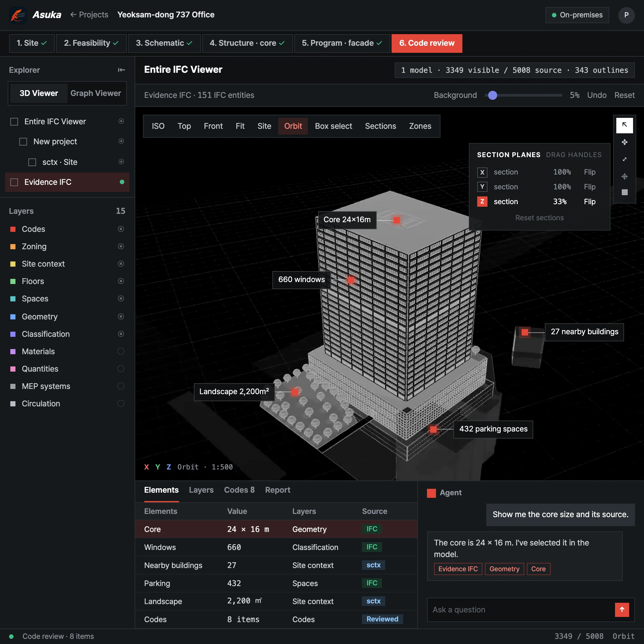Hide the Floors layer
The image size is (644, 644).
(x=121, y=281)
